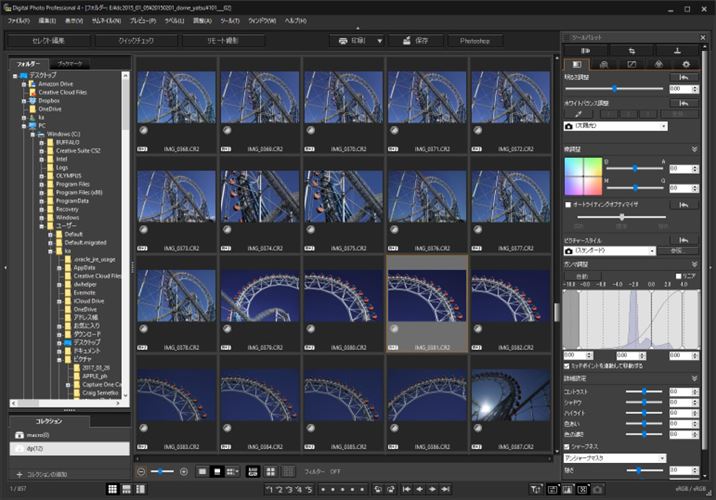Pick white balance with the eyedropper
This screenshot has height=500, width=716.
pyautogui.click(x=579, y=114)
